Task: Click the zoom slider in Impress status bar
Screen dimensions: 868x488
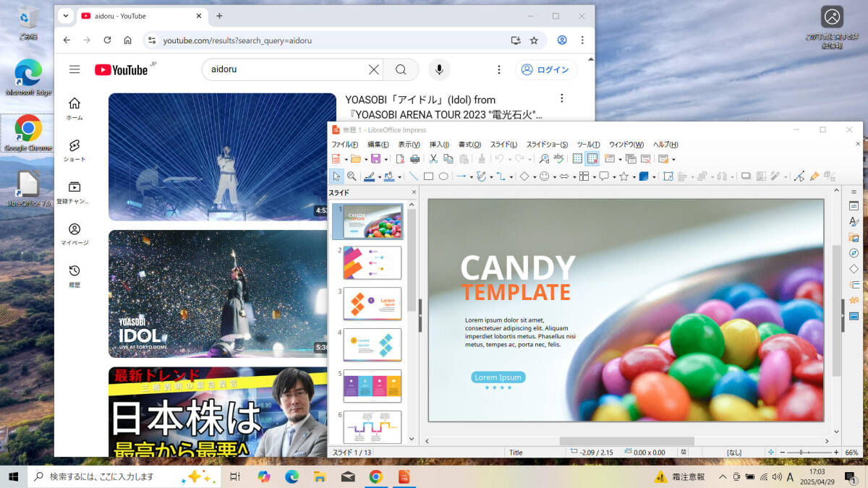Action: tap(809, 452)
